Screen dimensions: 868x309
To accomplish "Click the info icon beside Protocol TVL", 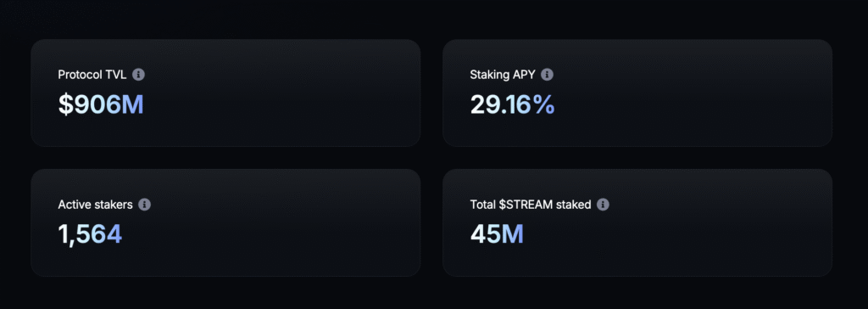I will pos(138,75).
